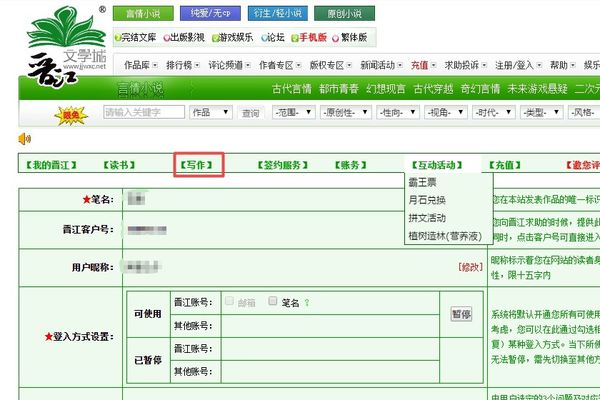
Task: Open 古代穿越 category
Action: 433,89
